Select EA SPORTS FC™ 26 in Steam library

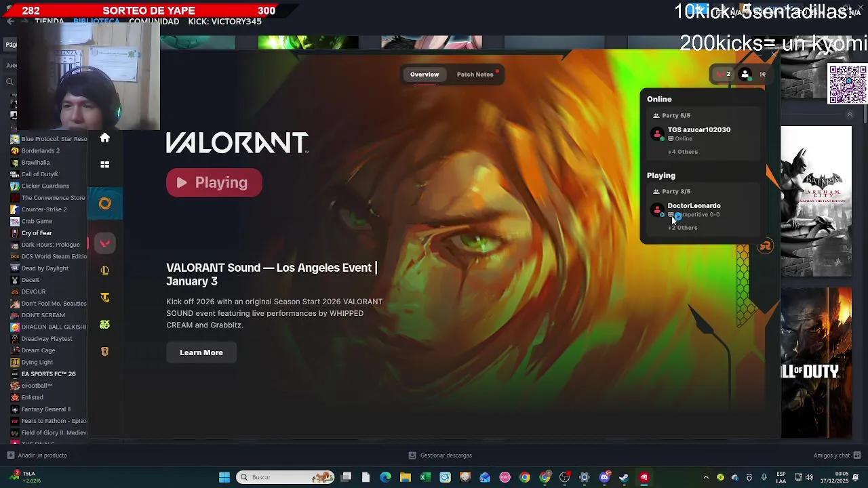click(48, 374)
